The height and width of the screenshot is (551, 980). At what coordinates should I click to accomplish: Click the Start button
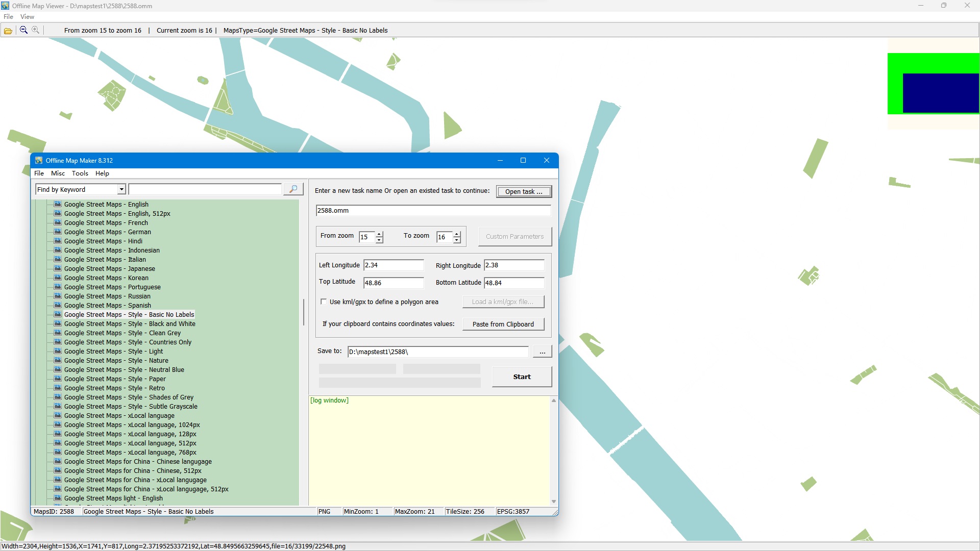(x=522, y=377)
